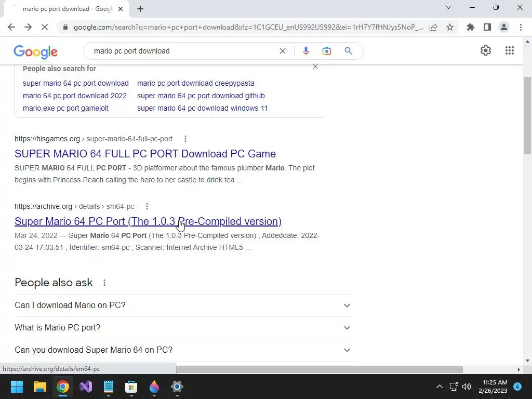Image resolution: width=532 pixels, height=399 pixels.
Task: Open super mario 64 pc download windows 11
Action: click(202, 108)
